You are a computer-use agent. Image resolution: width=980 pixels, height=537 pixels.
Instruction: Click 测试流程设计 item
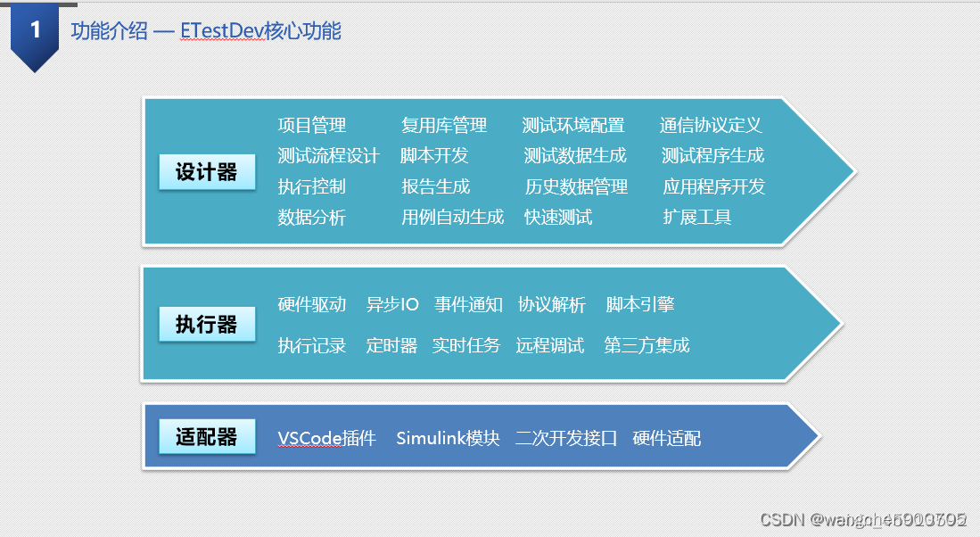[329, 156]
